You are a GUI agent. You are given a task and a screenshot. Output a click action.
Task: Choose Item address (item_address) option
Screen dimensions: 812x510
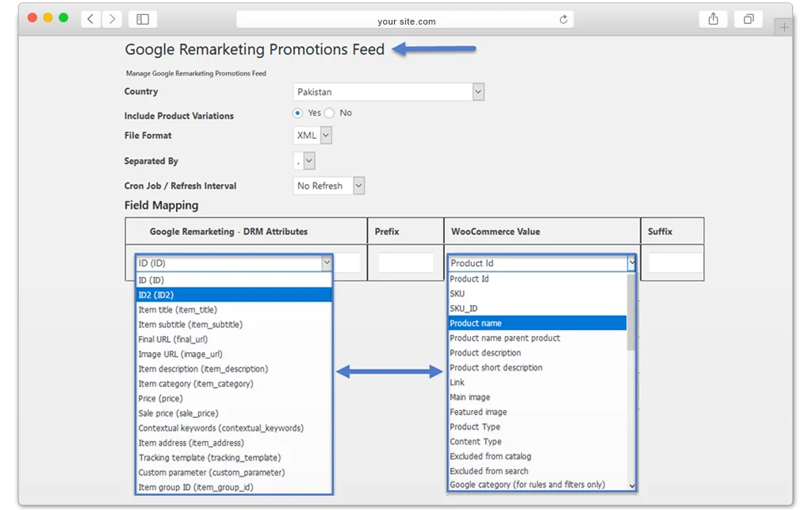pyautogui.click(x=234, y=443)
